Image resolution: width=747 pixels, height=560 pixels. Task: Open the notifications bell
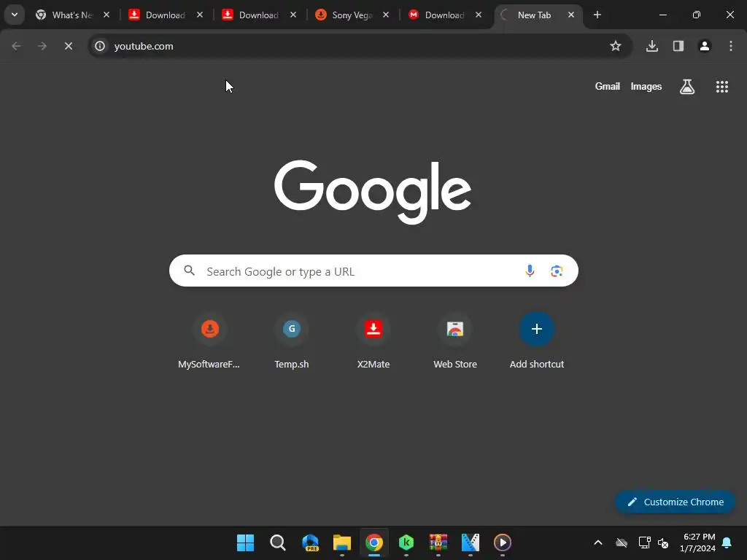[727, 542]
